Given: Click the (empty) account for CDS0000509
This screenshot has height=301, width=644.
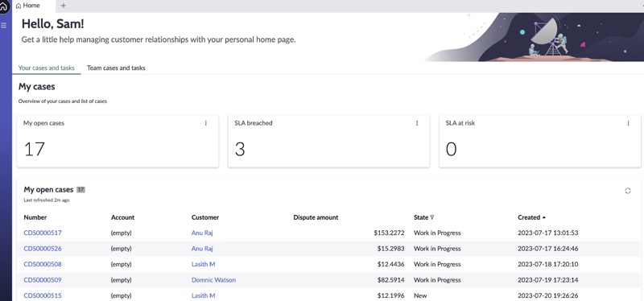Looking at the screenshot, I should pos(122,280).
